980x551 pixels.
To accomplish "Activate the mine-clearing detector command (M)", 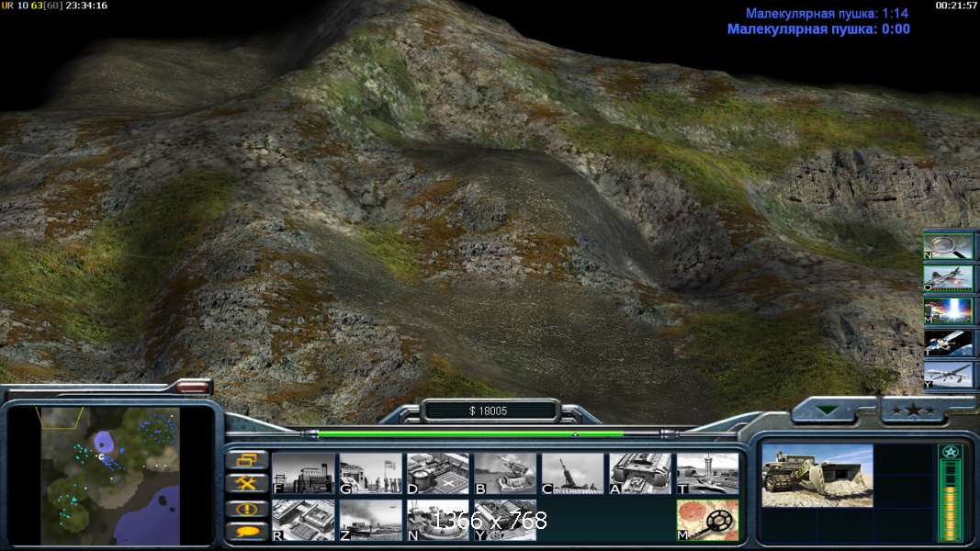I will [x=707, y=519].
